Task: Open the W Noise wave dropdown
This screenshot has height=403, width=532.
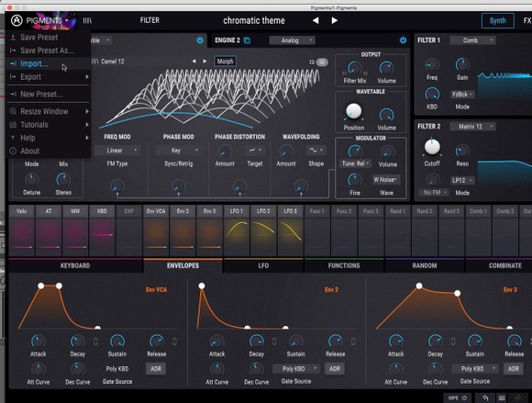Action: click(386, 180)
